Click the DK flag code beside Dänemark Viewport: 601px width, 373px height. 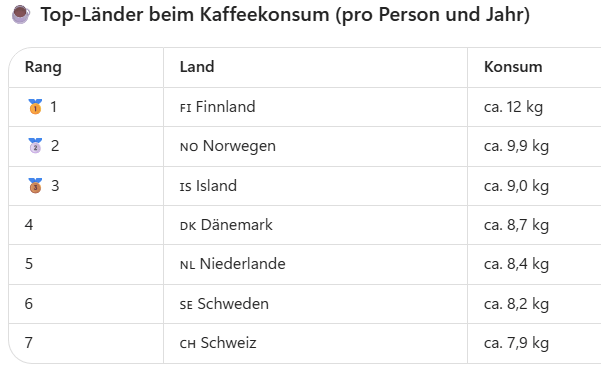click(x=188, y=226)
